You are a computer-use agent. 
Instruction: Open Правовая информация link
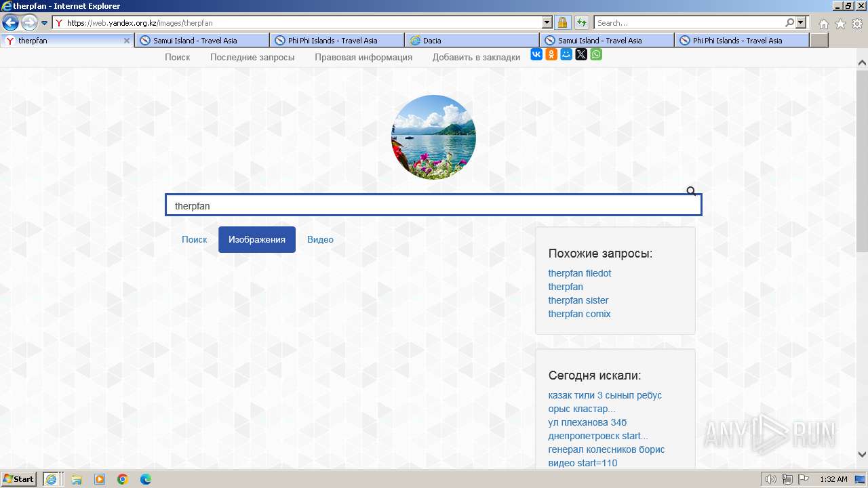tap(363, 58)
